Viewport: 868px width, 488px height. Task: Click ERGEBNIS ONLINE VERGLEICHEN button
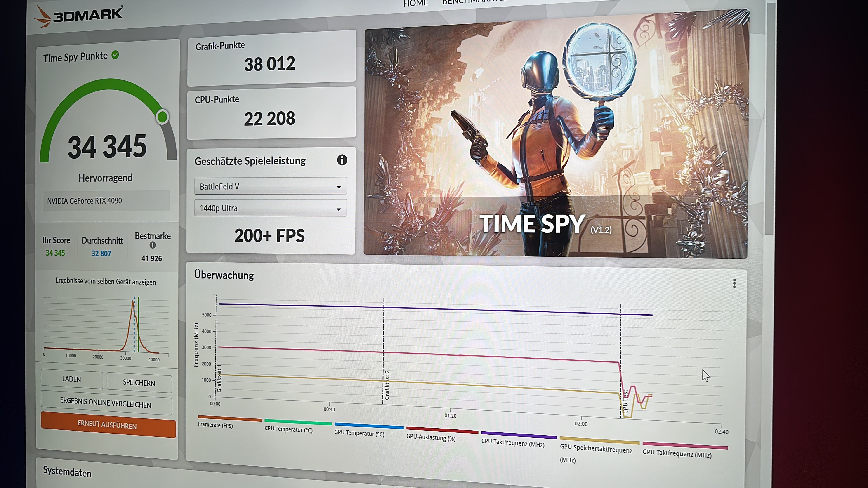tap(106, 403)
